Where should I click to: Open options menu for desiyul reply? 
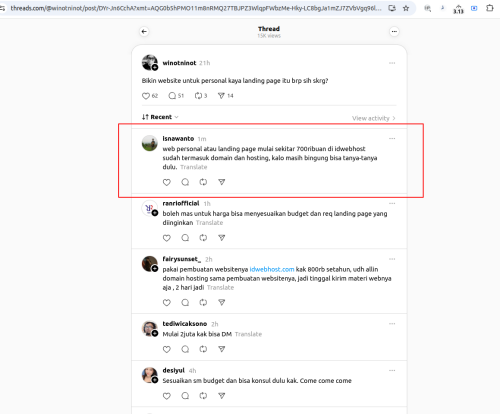tap(392, 370)
